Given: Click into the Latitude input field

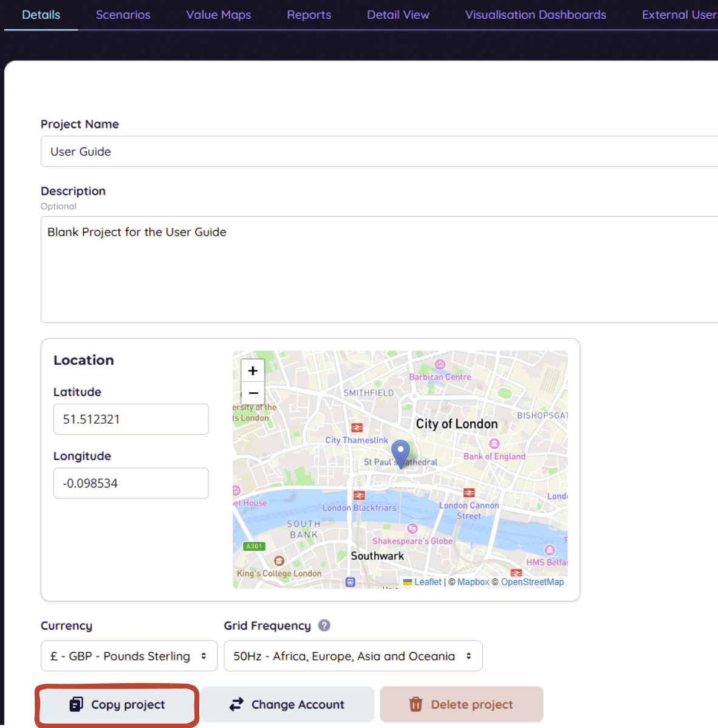Looking at the screenshot, I should pos(131,419).
